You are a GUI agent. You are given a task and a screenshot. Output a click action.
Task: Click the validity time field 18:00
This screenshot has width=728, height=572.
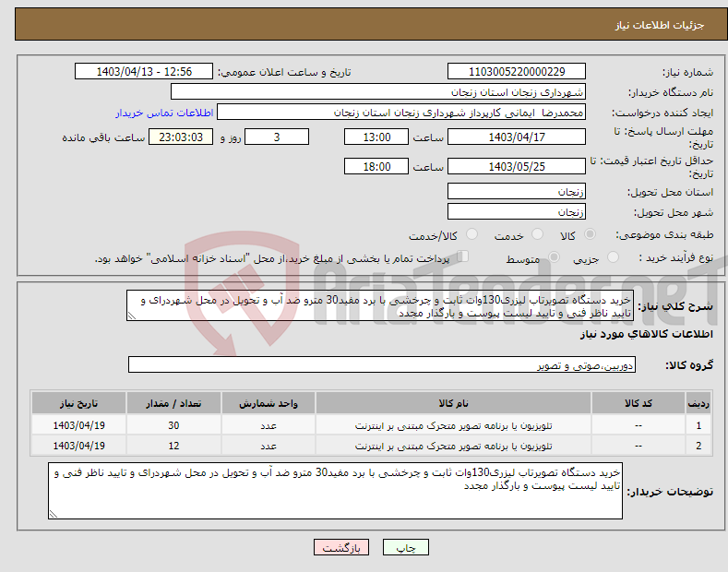tap(376, 166)
